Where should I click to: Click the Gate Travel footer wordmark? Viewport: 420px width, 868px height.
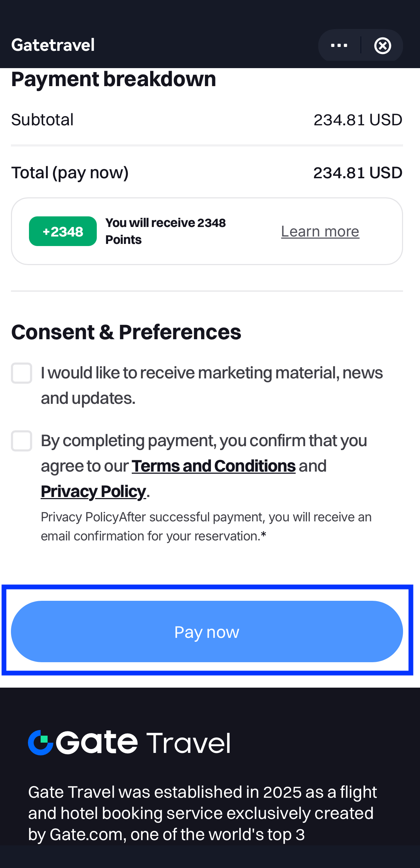tap(143, 743)
